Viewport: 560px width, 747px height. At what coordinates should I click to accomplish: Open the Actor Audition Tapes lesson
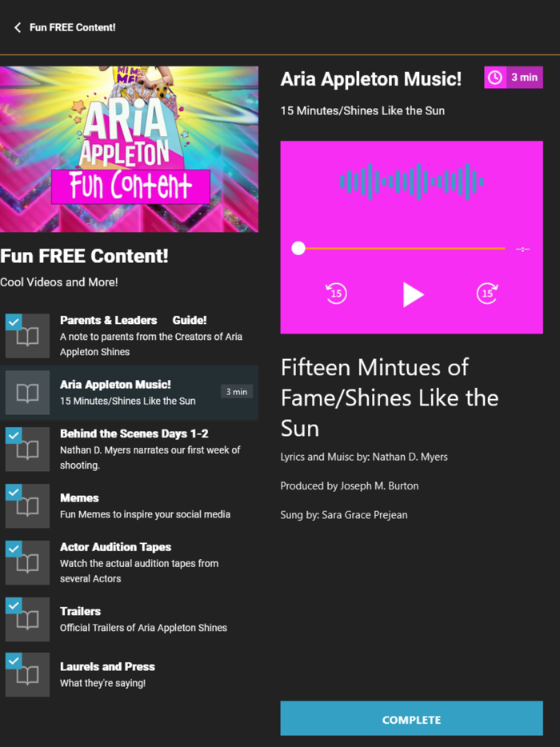click(x=129, y=562)
